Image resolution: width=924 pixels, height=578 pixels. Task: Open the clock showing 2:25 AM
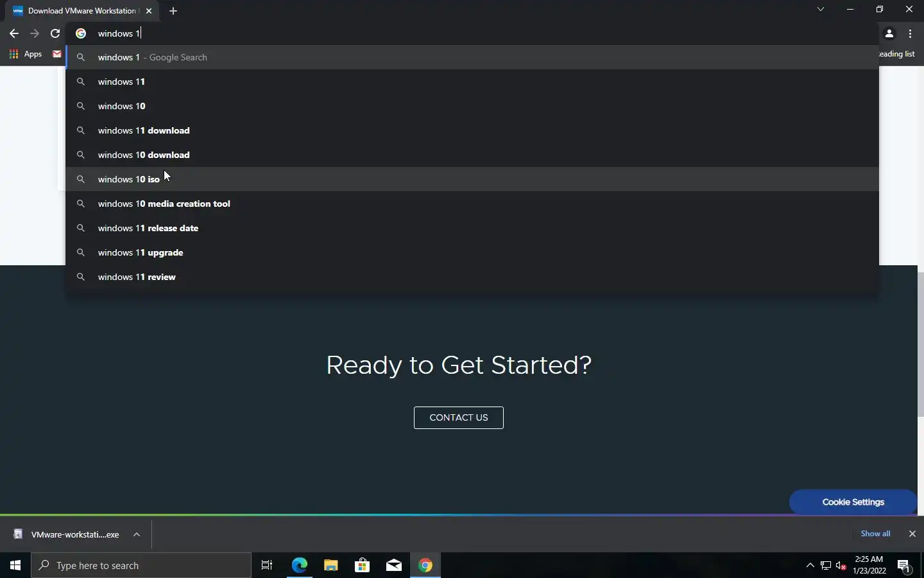click(x=869, y=565)
